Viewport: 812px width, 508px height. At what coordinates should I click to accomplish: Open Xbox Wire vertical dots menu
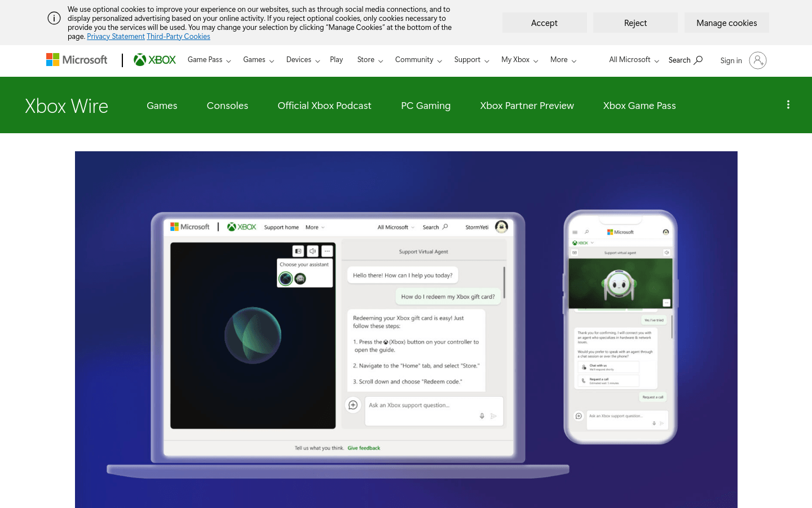point(788,105)
